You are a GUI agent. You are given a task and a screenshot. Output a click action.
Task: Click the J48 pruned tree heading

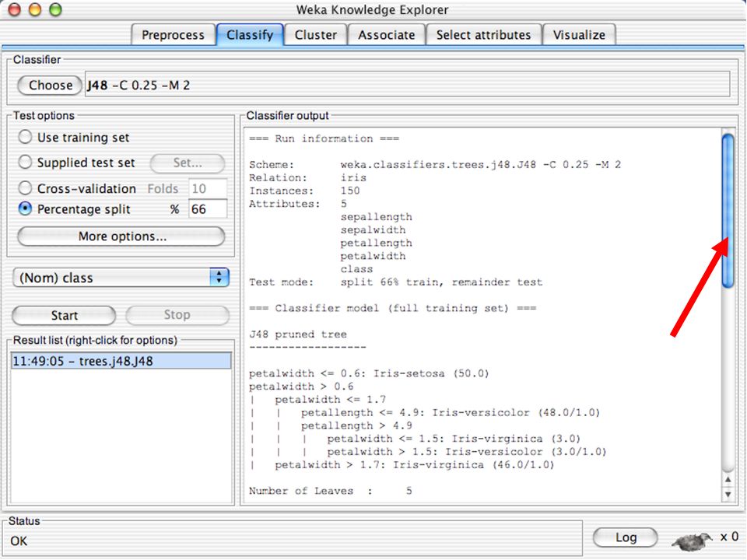pyautogui.click(x=298, y=334)
